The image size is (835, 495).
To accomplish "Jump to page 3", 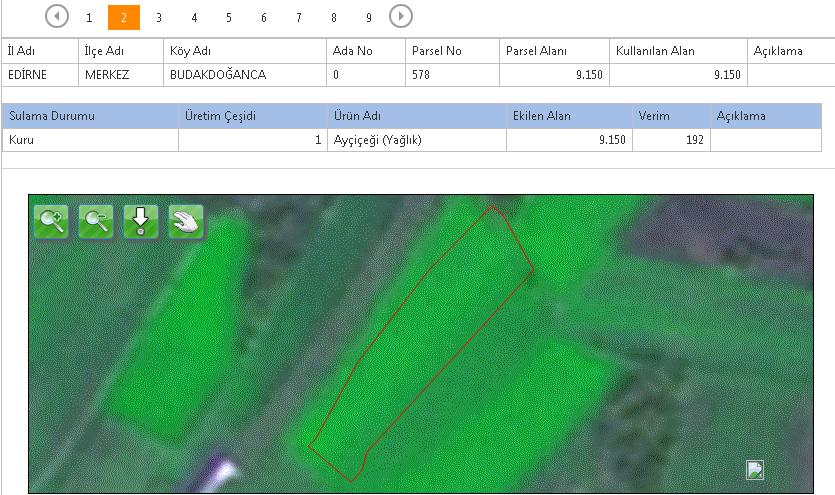I will pyautogui.click(x=159, y=18).
